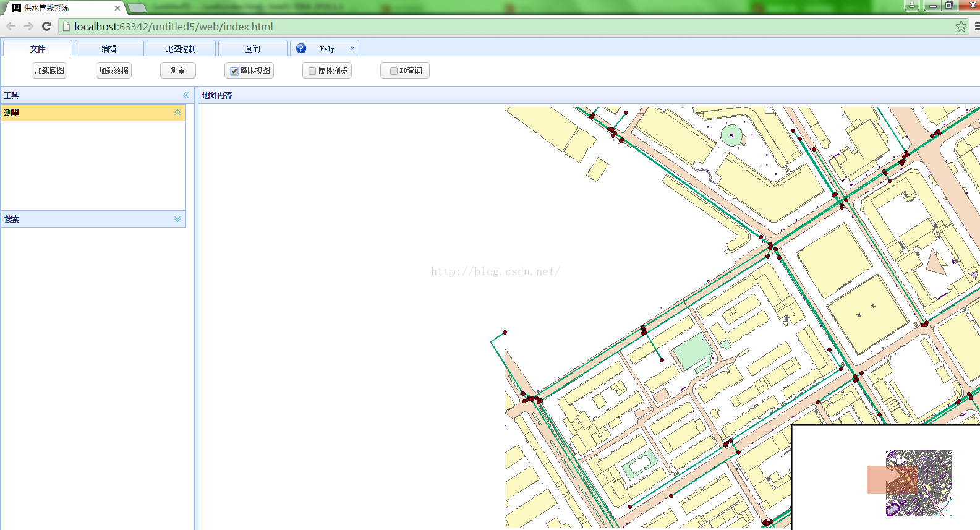Start the 测量 measure tool button
Screen dimensions: 980x530
[178, 71]
